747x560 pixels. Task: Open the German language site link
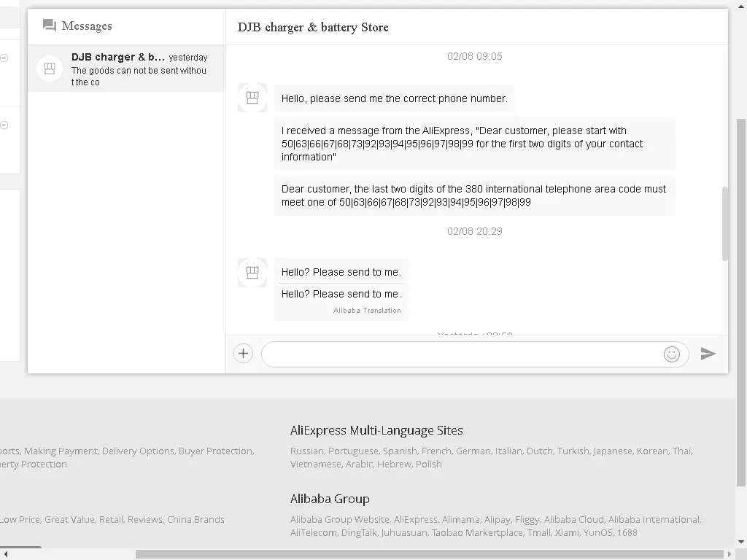click(473, 451)
